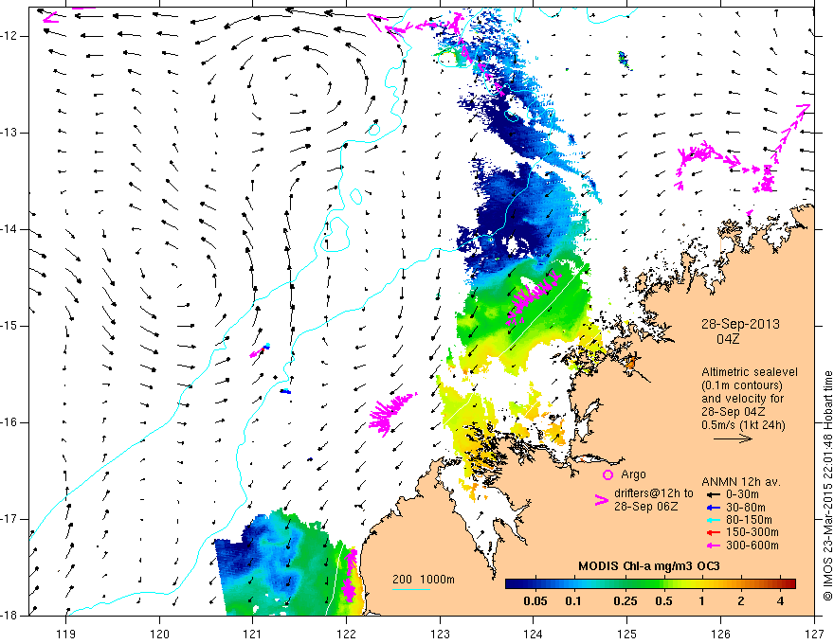
Task: Click the 80-150m depth label
Action: pos(749,520)
